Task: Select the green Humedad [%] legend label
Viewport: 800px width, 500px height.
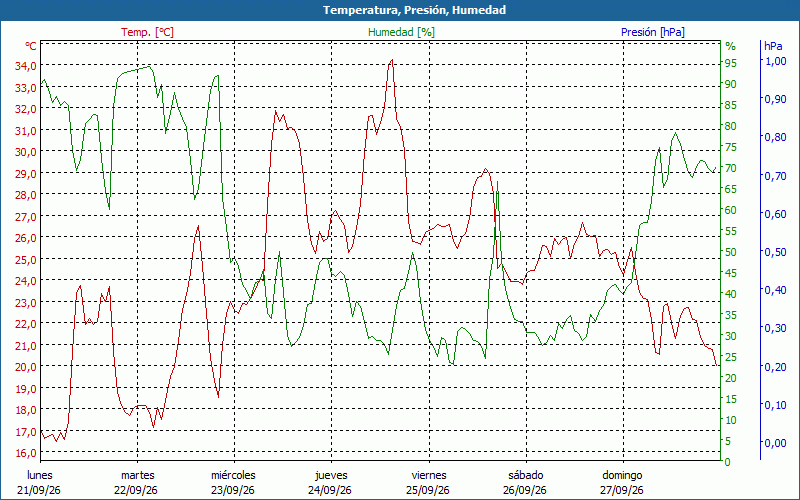Action: click(x=401, y=32)
